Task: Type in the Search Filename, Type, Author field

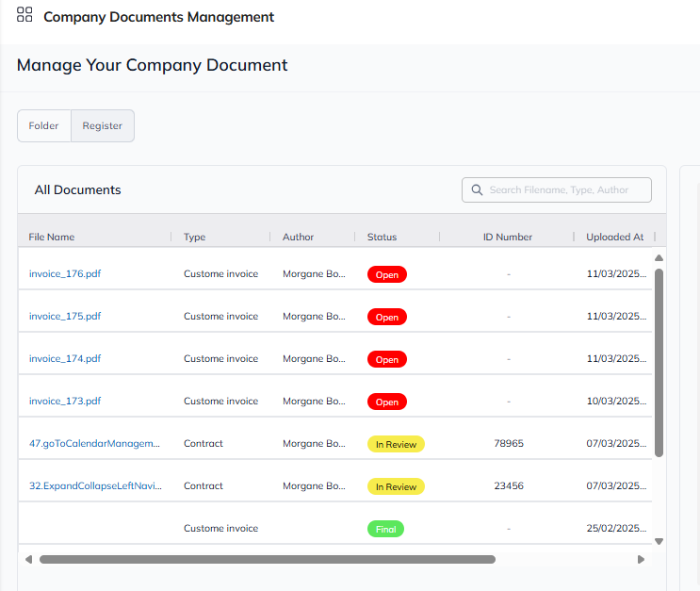Action: [x=565, y=190]
